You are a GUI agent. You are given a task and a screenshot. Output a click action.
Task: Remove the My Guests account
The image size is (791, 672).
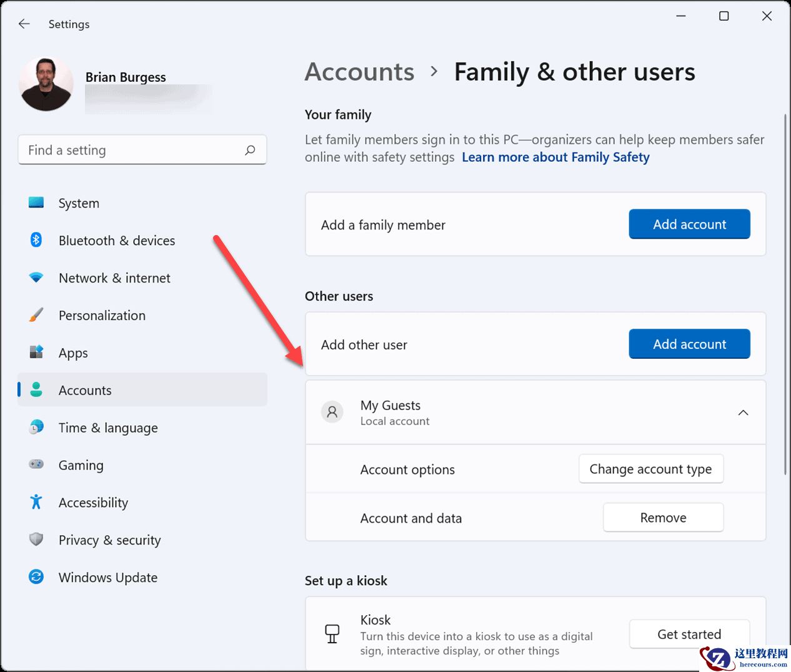(x=663, y=518)
